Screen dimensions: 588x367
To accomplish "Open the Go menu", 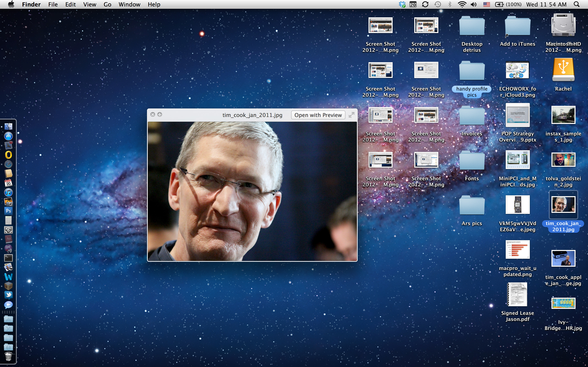I will [107, 4].
